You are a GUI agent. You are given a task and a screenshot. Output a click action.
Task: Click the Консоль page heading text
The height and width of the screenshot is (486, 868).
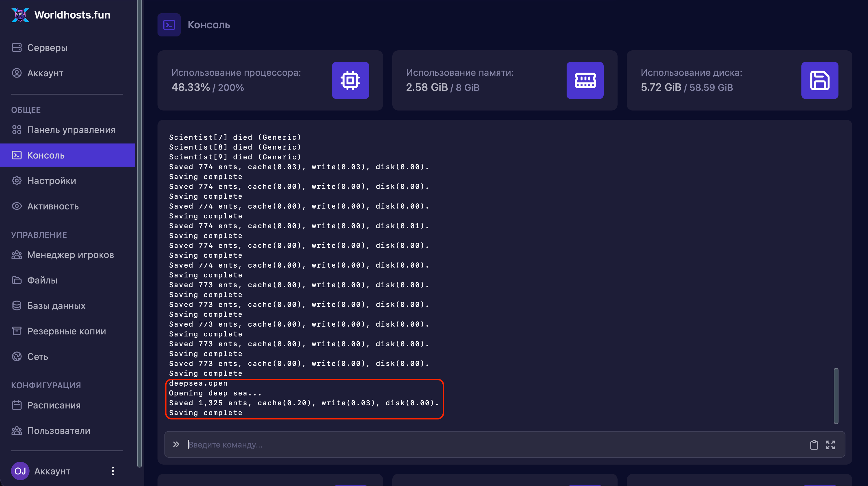(x=209, y=25)
